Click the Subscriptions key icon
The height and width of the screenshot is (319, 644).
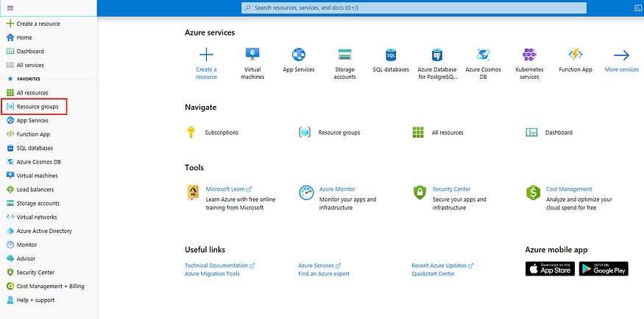point(191,133)
